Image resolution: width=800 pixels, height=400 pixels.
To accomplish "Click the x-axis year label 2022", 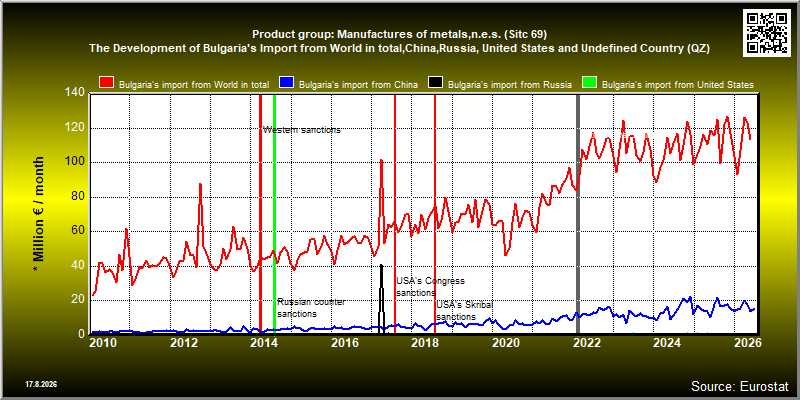I will click(586, 343).
